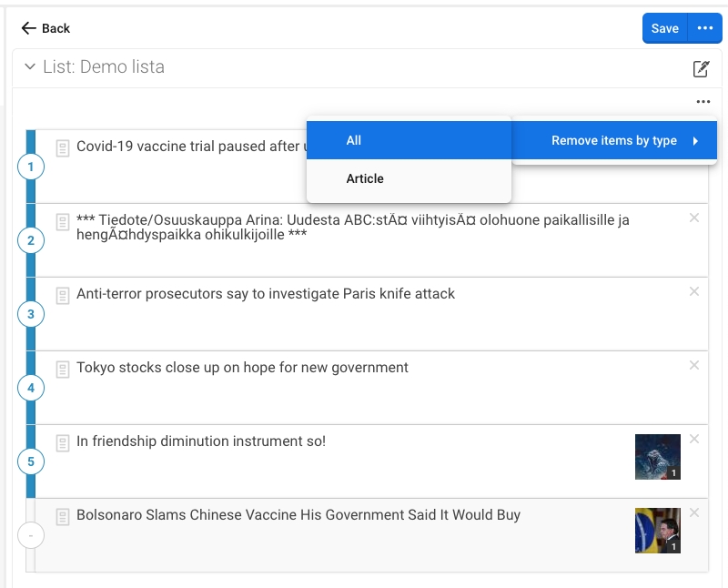This screenshot has height=588, width=728.
Task: Click the article icon beside Tokyo stocks
Action: [63, 369]
